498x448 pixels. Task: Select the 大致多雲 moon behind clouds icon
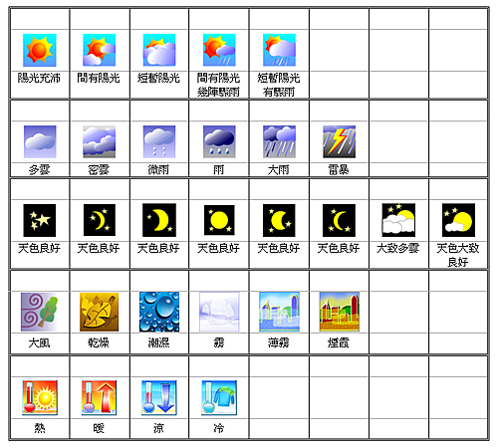pyautogui.click(x=398, y=220)
